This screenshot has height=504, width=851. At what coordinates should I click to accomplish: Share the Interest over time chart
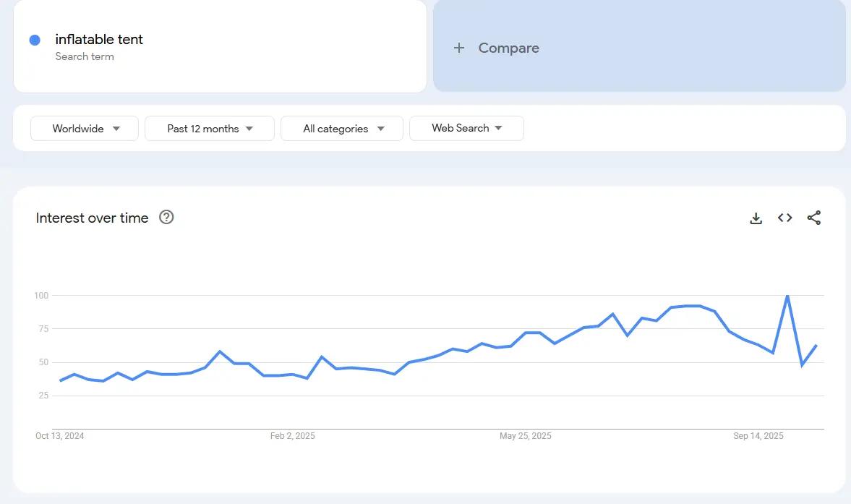pyautogui.click(x=813, y=218)
